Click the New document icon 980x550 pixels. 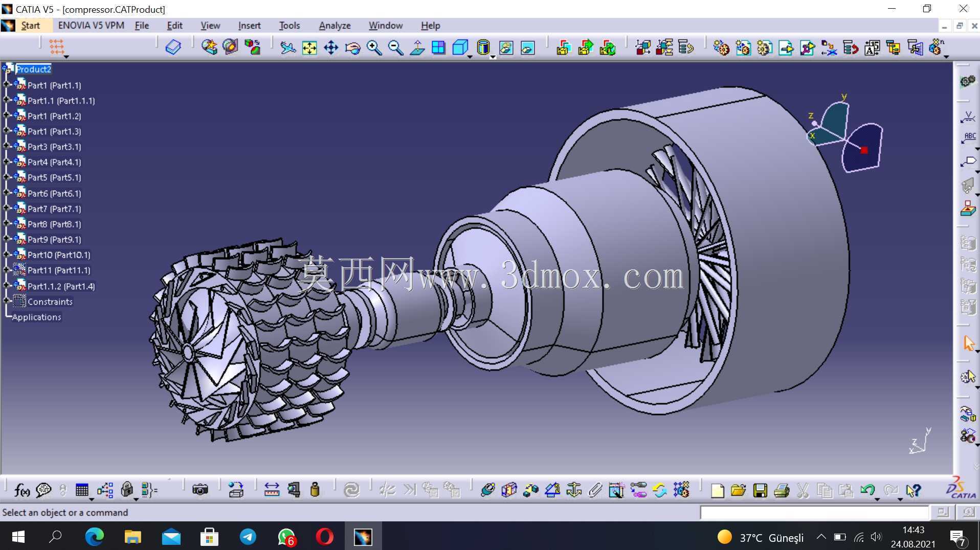(x=717, y=490)
